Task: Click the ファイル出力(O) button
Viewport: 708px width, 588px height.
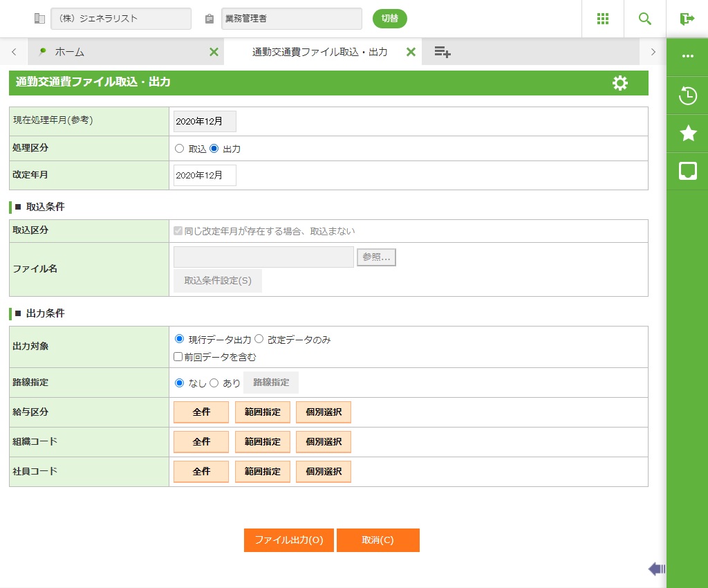Action: point(289,540)
